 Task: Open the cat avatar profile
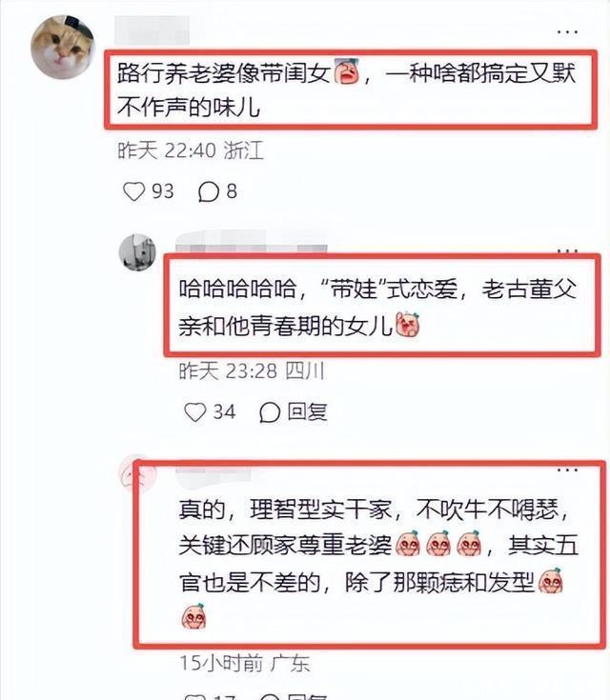63,47
